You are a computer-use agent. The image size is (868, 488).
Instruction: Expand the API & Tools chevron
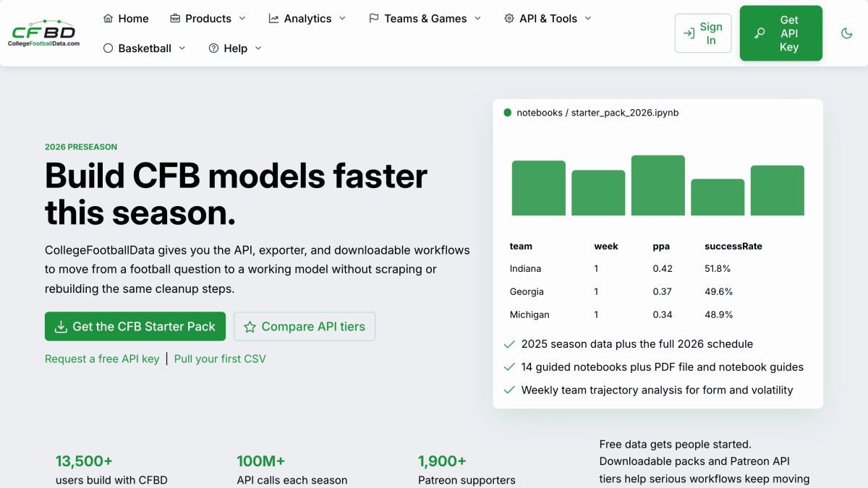tap(588, 18)
